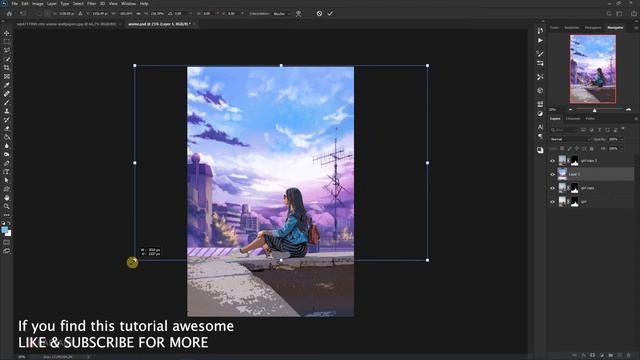Screen dimensions: 640x360
Task: Open the Interpolation dropdown
Action: pos(282,13)
